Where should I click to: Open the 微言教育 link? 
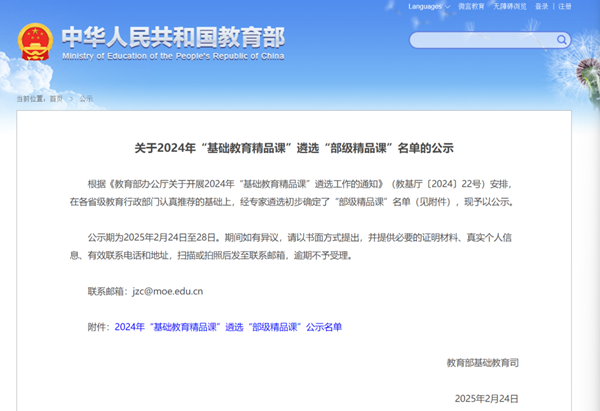(x=472, y=6)
